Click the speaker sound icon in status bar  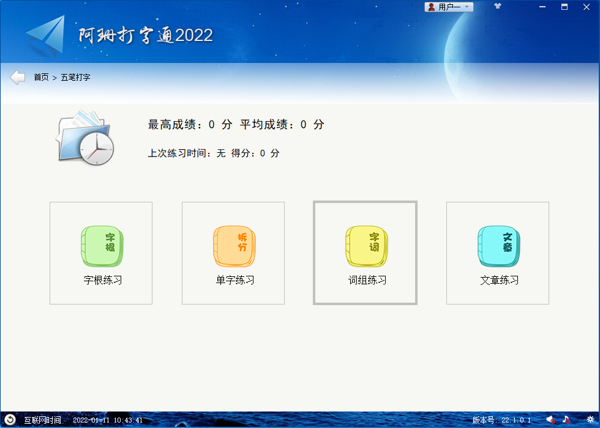549,419
